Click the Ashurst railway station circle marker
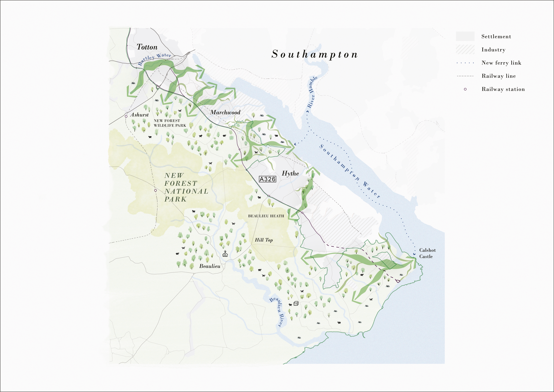 tap(126, 116)
